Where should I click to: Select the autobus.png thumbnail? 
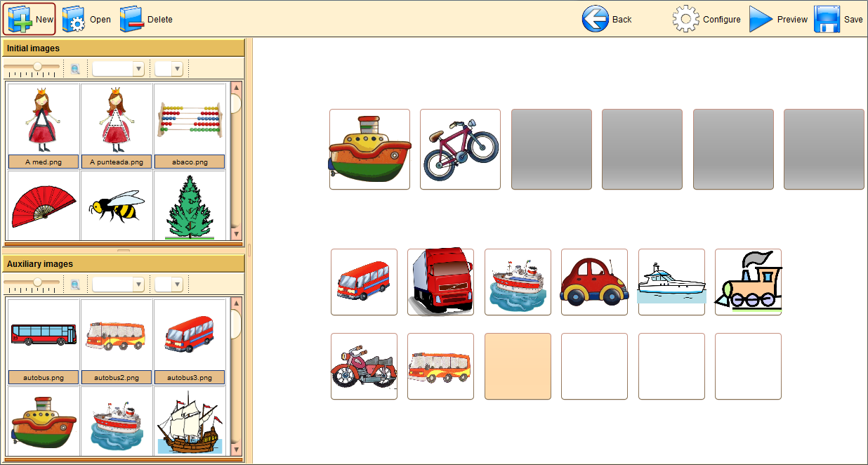pos(44,341)
